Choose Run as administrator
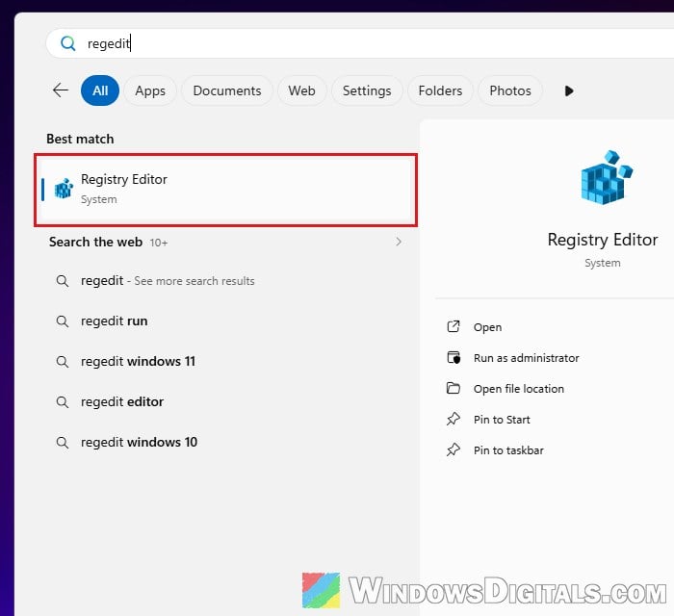 (x=526, y=358)
